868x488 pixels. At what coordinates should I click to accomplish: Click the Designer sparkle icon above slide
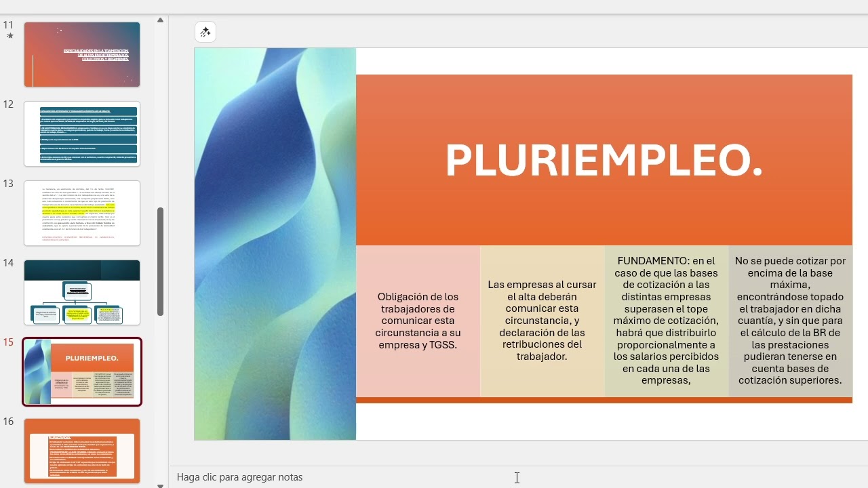pyautogui.click(x=205, y=32)
